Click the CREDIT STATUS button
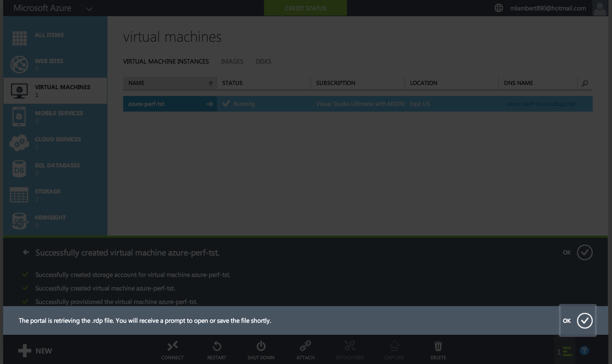The width and height of the screenshot is (612, 364). (x=305, y=8)
